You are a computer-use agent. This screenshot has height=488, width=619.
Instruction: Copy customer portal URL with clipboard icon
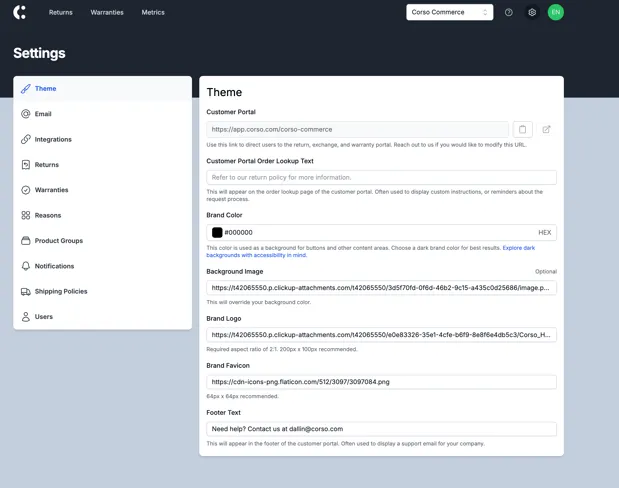tap(522, 129)
